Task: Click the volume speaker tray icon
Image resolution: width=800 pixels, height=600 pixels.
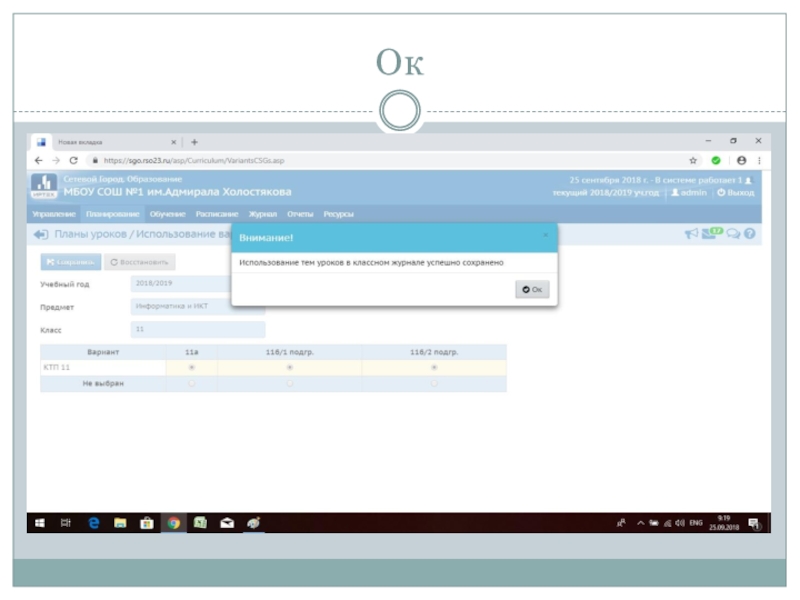Action: [680, 523]
